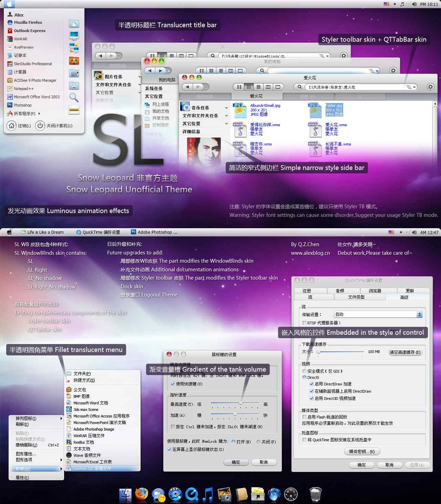This screenshot has width=441, height=504.
Task: Click the My Documents folder icon in start menu
Action: [x=74, y=23]
